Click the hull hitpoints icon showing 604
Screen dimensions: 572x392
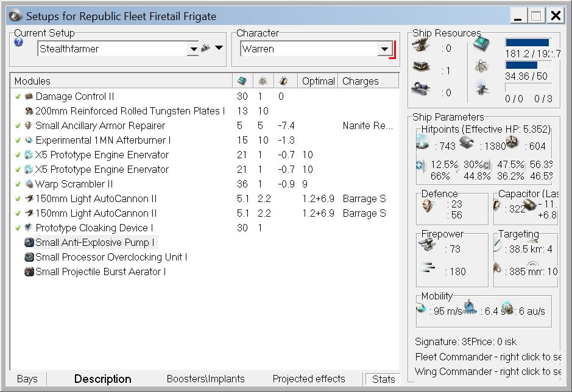512,142
